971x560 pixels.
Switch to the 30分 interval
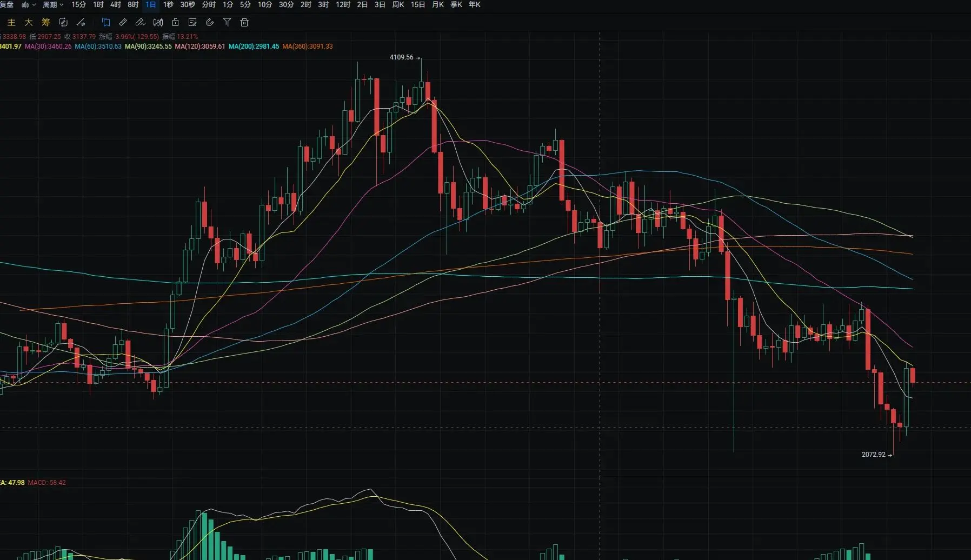click(287, 5)
